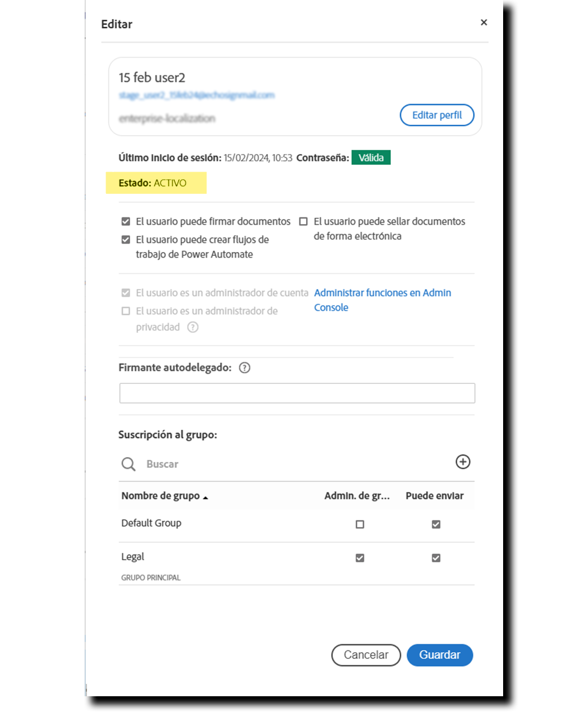Toggle 'administrador de cuenta' checkbox

pyautogui.click(x=126, y=293)
